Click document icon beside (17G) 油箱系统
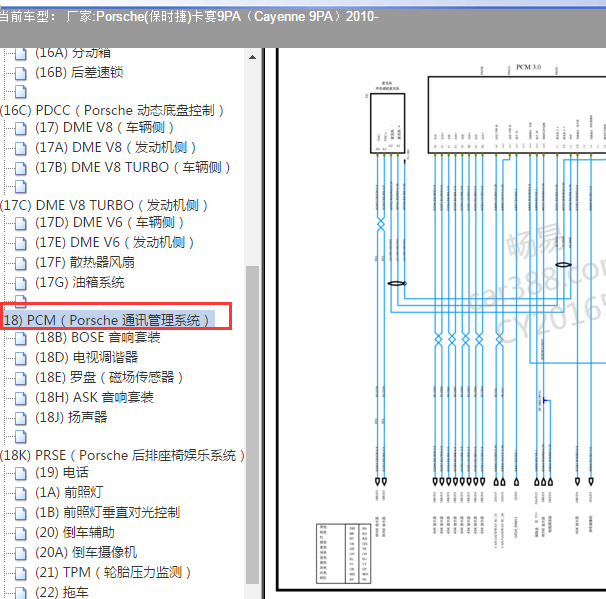Viewport: 606px width, 599px height. pos(20,283)
